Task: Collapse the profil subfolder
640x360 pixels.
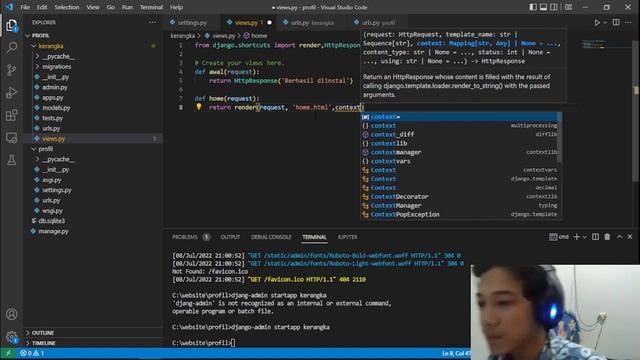Action: [x=94, y=149]
